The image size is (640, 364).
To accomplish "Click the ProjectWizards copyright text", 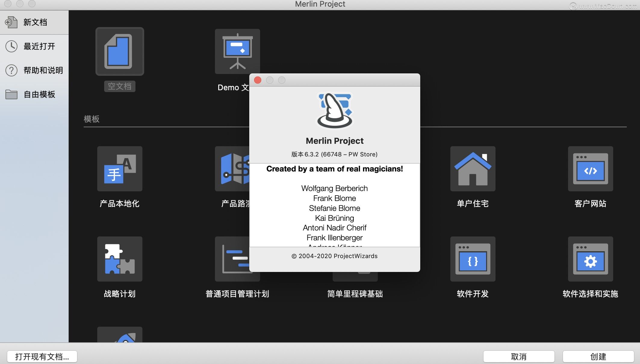I will [334, 256].
